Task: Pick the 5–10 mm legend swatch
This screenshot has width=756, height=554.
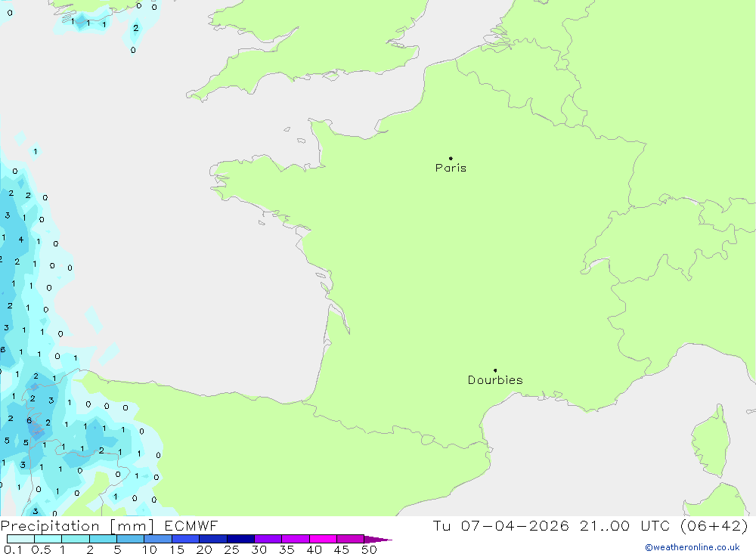Action: 131,539
